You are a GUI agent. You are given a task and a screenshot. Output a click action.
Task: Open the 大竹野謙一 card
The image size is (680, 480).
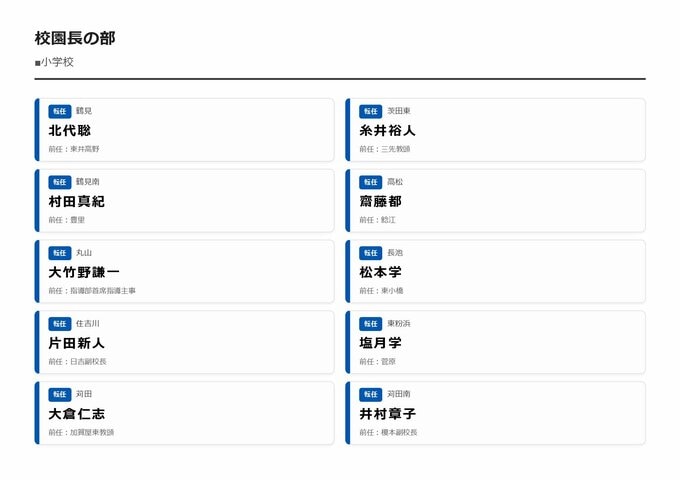[185, 272]
